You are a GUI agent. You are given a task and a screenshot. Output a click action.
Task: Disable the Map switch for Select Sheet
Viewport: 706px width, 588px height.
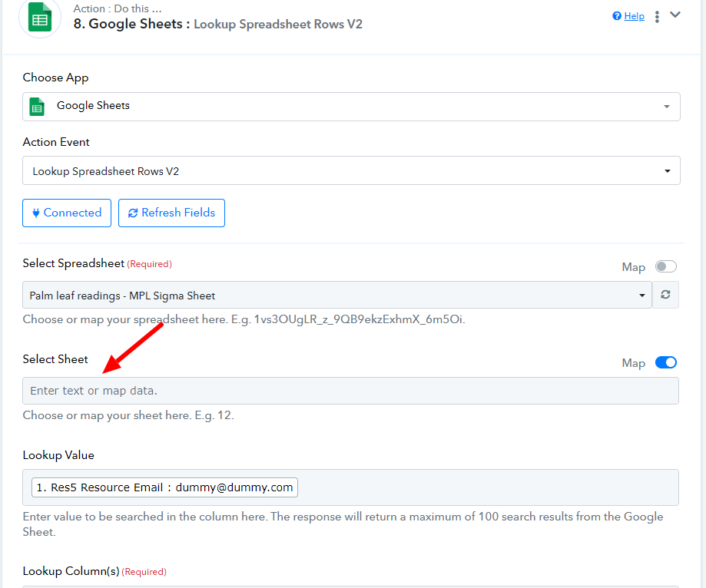665,362
